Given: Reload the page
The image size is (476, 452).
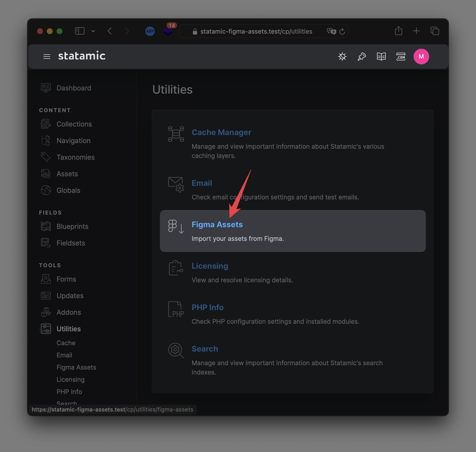Looking at the screenshot, I should tap(342, 31).
